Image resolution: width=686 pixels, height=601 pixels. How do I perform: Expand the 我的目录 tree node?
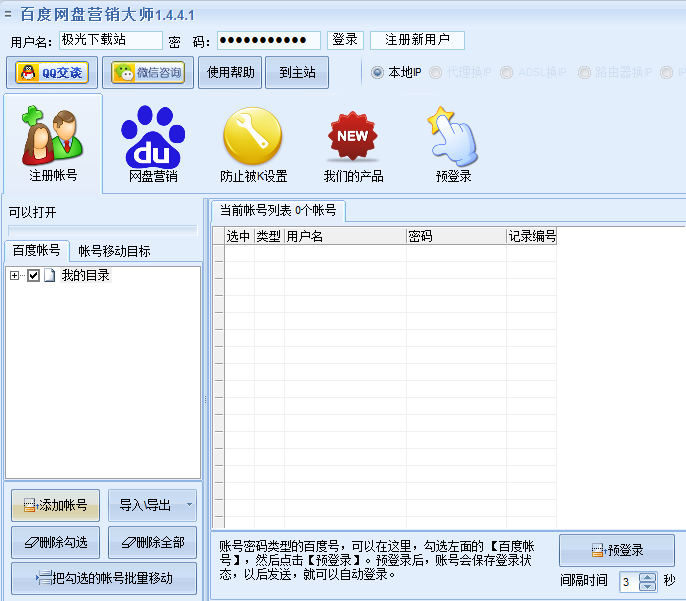14,276
